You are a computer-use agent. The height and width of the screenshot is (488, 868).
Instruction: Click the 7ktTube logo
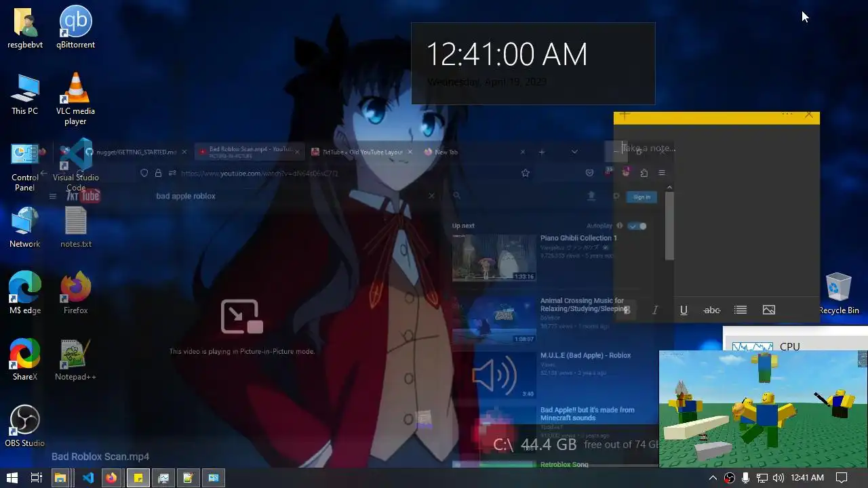click(x=83, y=196)
